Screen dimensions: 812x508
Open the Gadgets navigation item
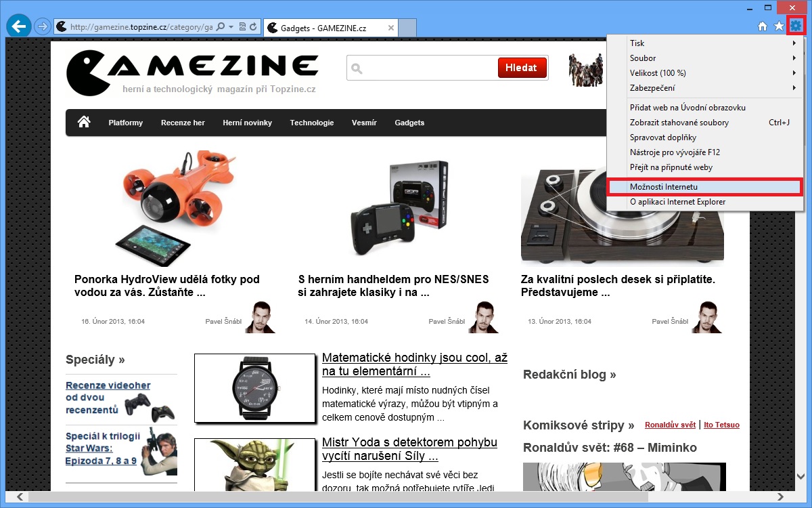(409, 123)
